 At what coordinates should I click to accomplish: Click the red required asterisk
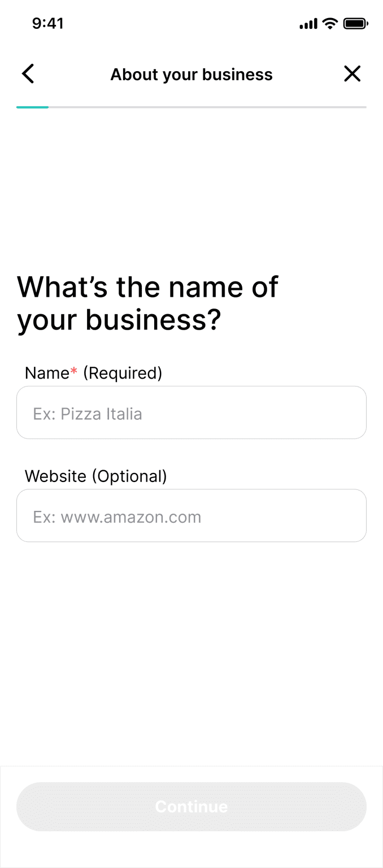tap(73, 372)
